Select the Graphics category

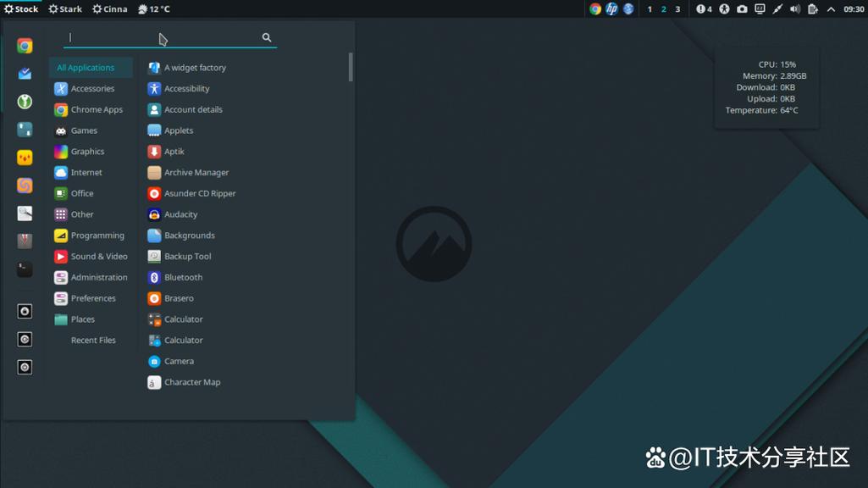(x=88, y=151)
